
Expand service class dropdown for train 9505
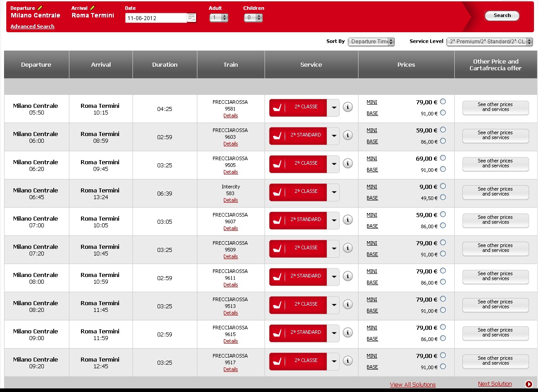(x=334, y=163)
